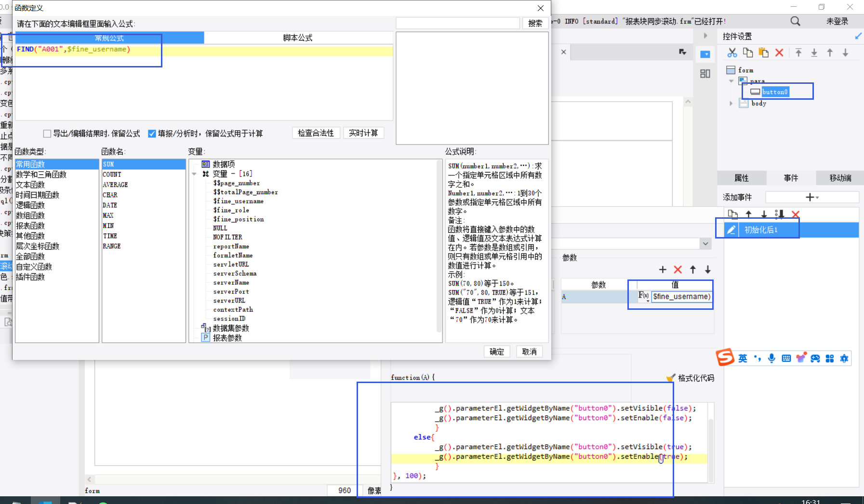Image resolution: width=864 pixels, height=504 pixels.
Task: Open the 添加事件 plus dropdown
Action: (812, 197)
